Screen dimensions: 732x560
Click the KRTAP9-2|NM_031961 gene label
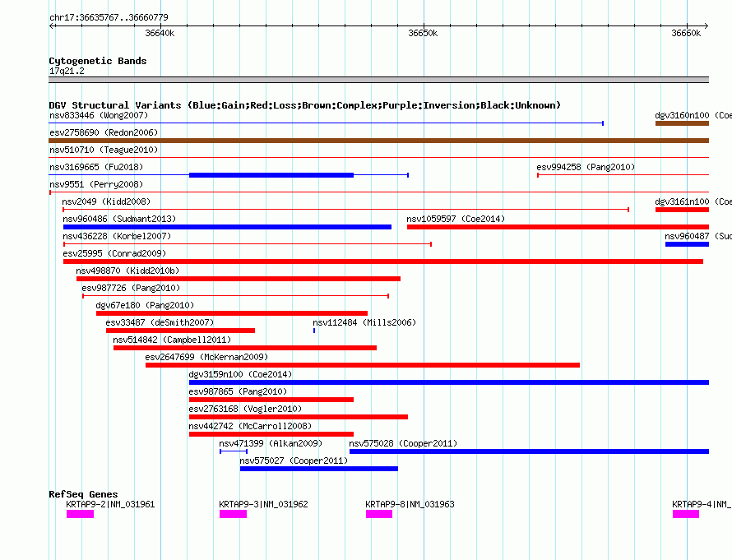[110, 504]
